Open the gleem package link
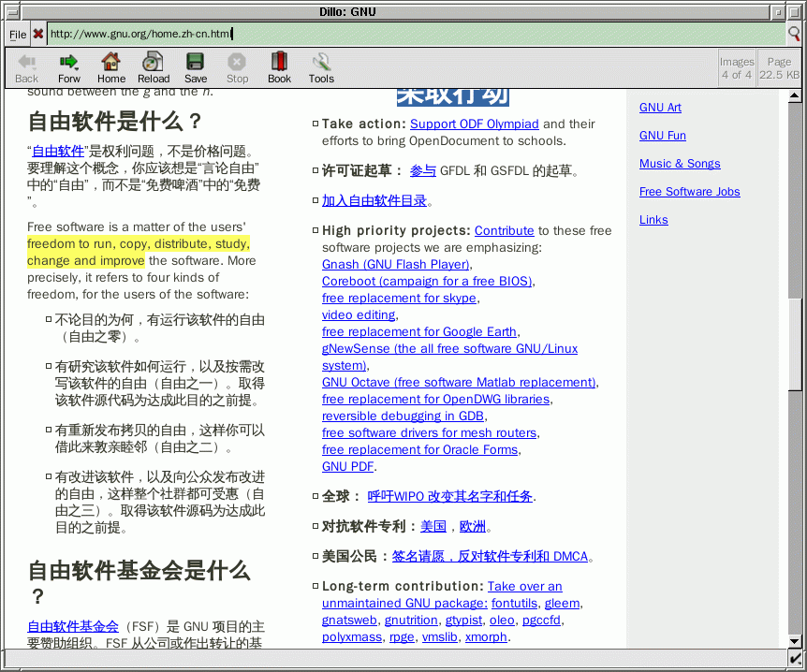 [x=562, y=604]
